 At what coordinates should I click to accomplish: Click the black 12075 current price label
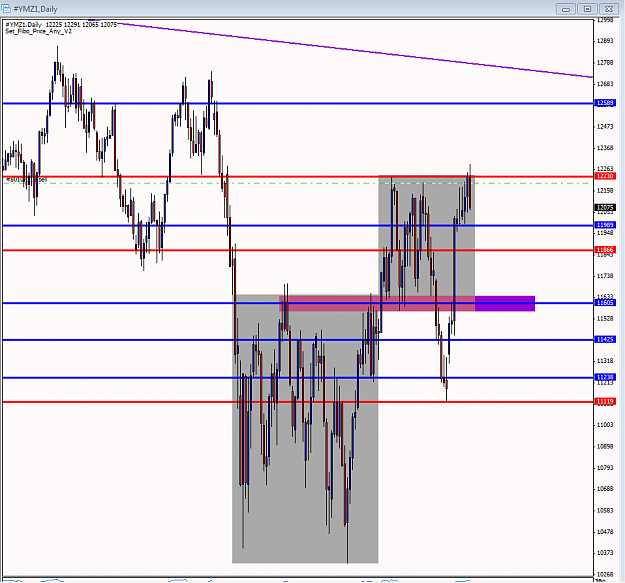click(605, 208)
